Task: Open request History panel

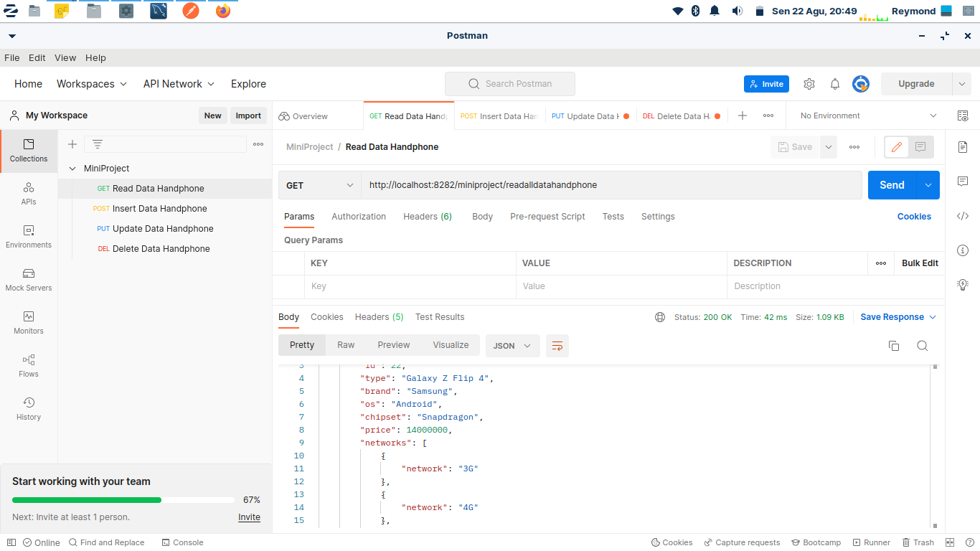Action: (28, 409)
